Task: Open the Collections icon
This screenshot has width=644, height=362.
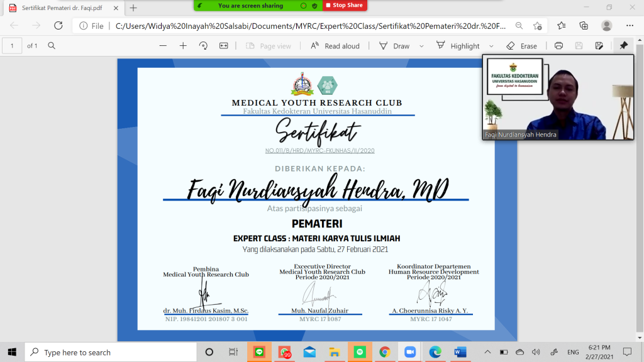Action: (x=584, y=25)
